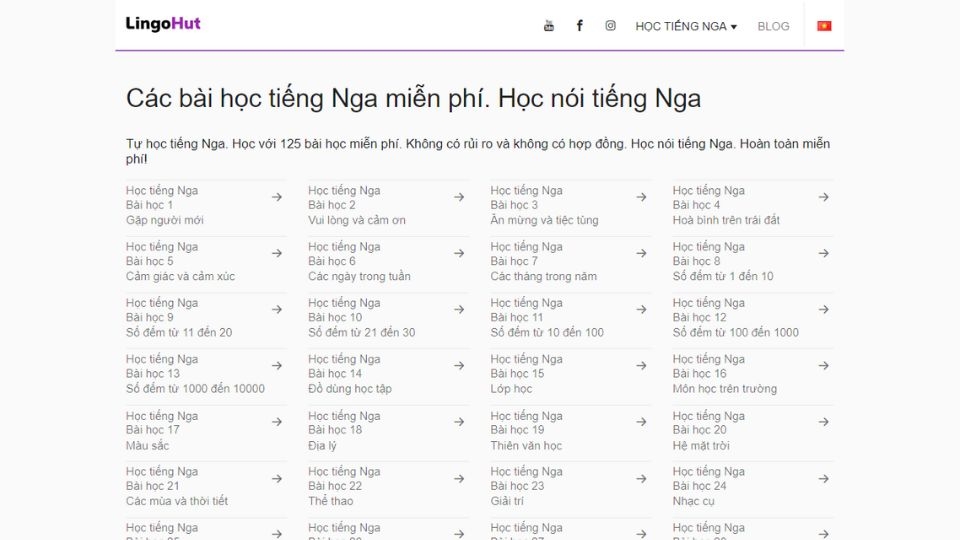Expand the HỌC TIẾNG NGA dropdown menu

(x=686, y=26)
